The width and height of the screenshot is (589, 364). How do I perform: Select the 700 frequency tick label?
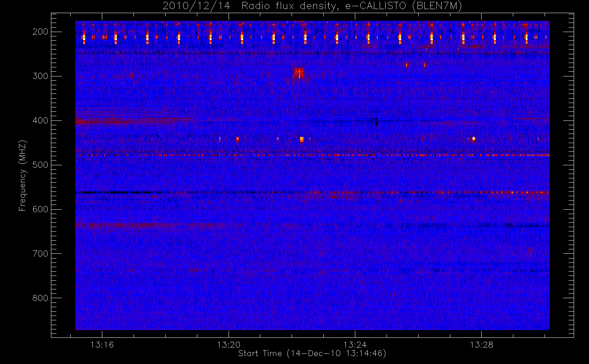pyautogui.click(x=40, y=254)
